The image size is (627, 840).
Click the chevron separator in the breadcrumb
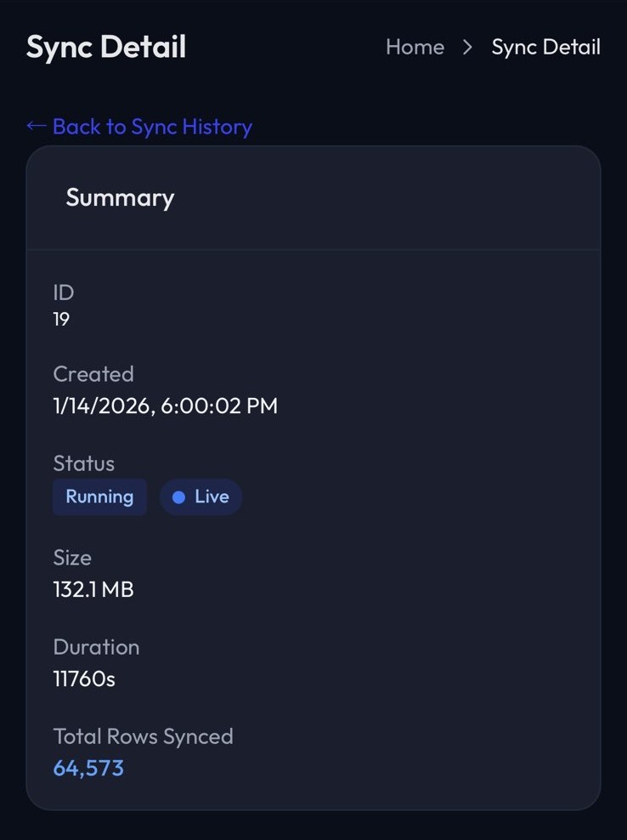(x=466, y=48)
